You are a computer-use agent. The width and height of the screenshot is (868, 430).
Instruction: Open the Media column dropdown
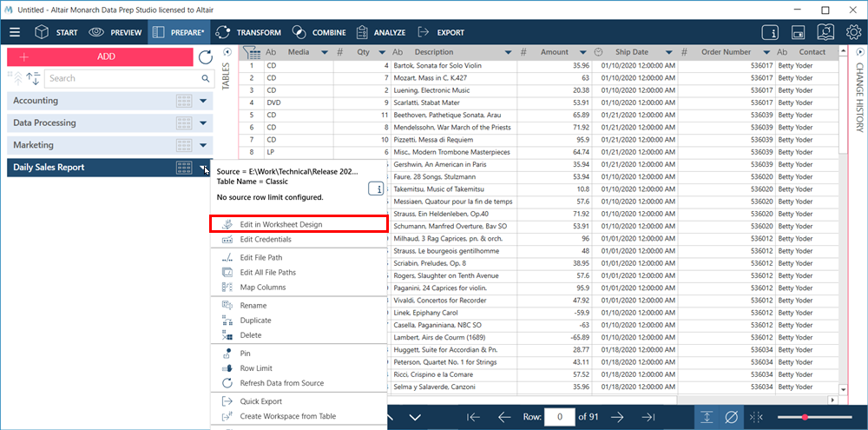click(325, 52)
